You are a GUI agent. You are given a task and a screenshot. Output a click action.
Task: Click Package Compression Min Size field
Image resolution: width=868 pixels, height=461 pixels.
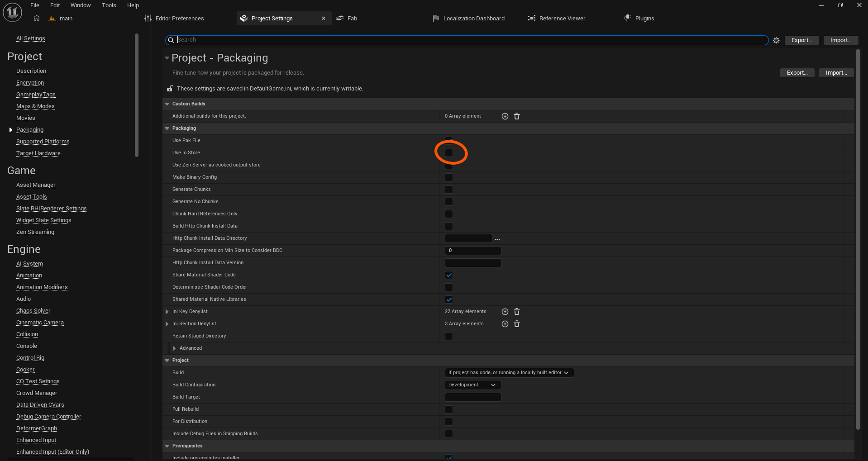tap(473, 251)
